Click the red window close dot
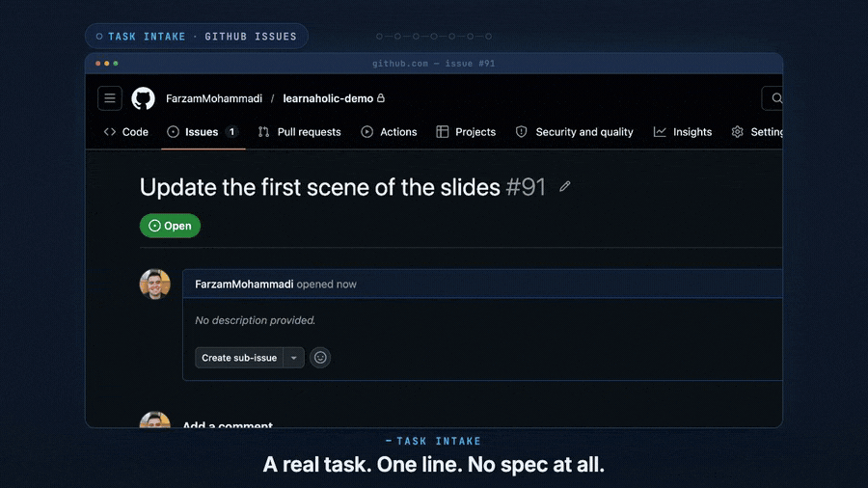Viewport: 868px width, 488px height. (x=98, y=64)
